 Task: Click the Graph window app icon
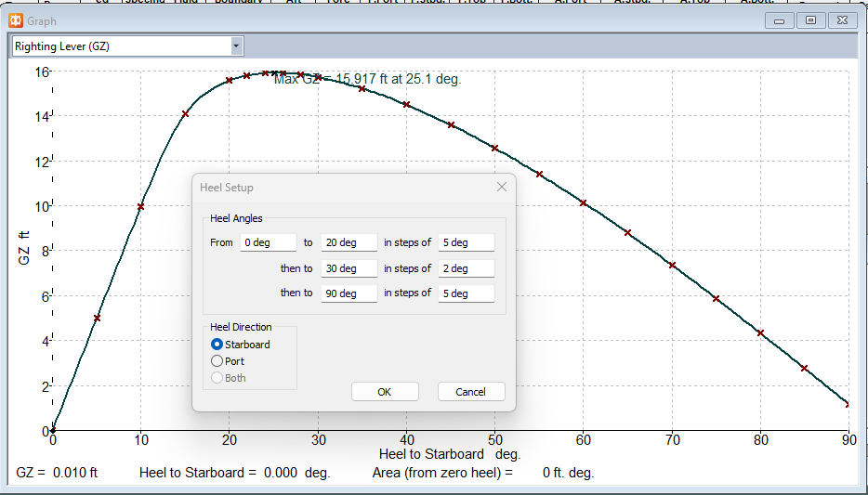click(16, 21)
